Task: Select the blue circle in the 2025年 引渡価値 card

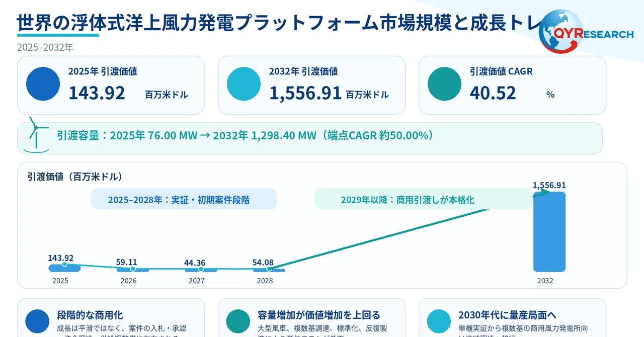Action: click(x=43, y=84)
